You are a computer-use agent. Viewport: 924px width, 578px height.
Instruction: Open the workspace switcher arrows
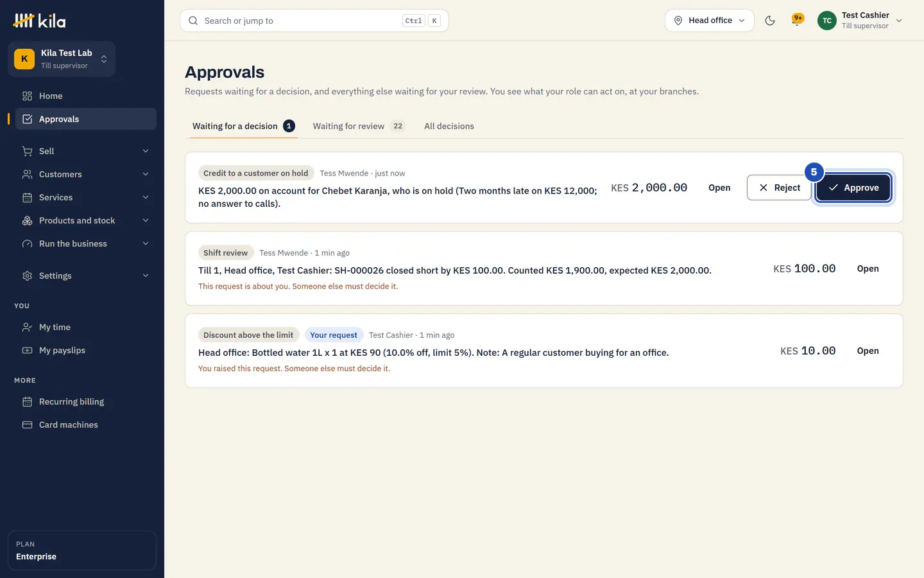[104, 59]
